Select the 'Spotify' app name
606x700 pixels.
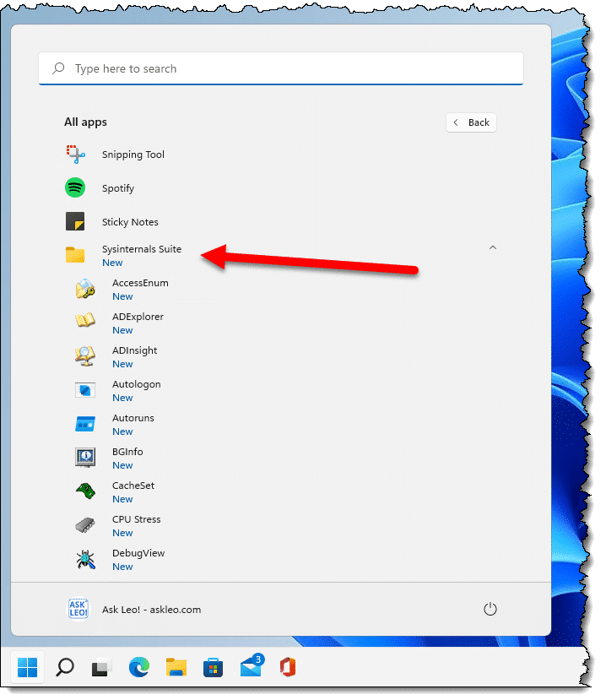[x=118, y=188]
